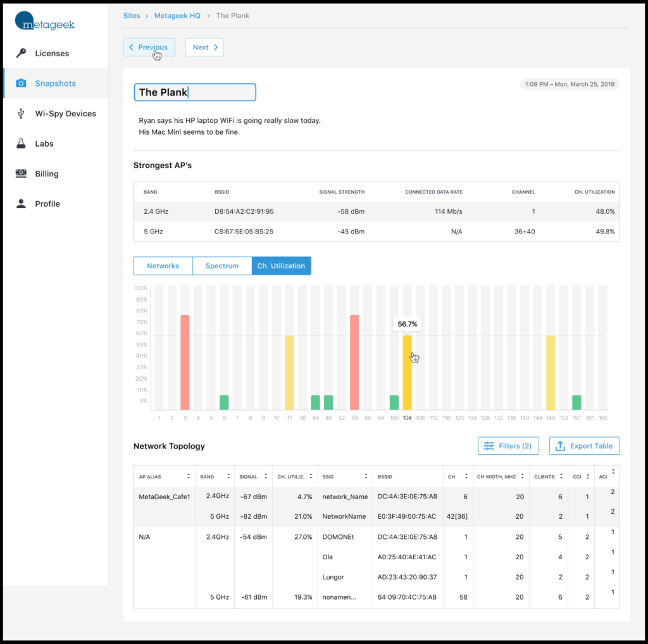Click the Export Table button

pyautogui.click(x=584, y=446)
